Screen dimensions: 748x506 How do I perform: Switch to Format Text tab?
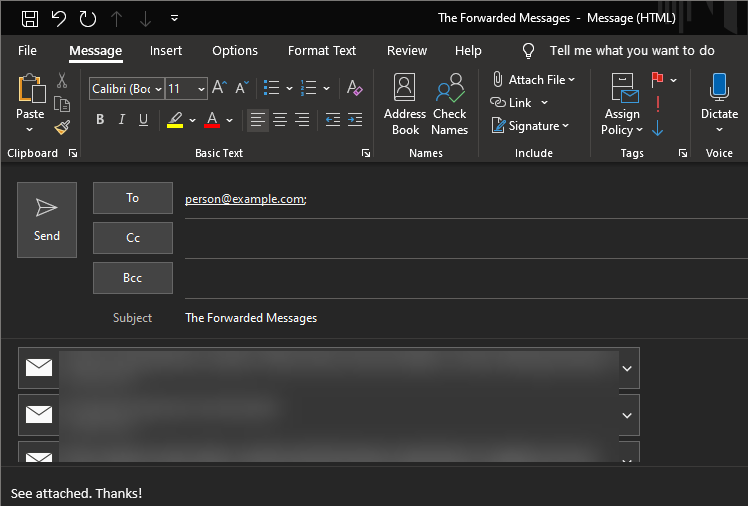click(x=322, y=51)
